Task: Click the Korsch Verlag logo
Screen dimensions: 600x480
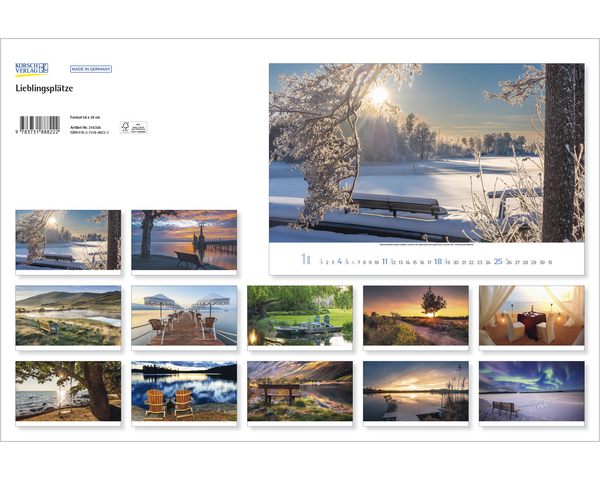Action: [x=32, y=69]
